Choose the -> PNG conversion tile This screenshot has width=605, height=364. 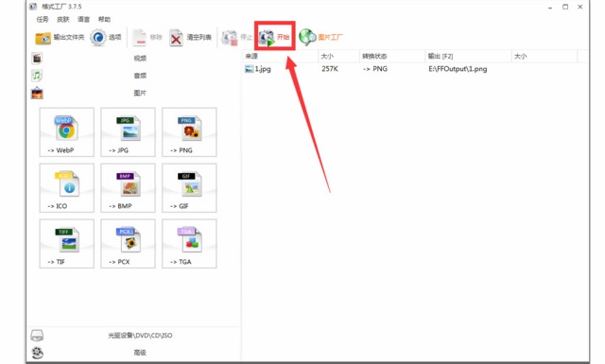coord(189,132)
